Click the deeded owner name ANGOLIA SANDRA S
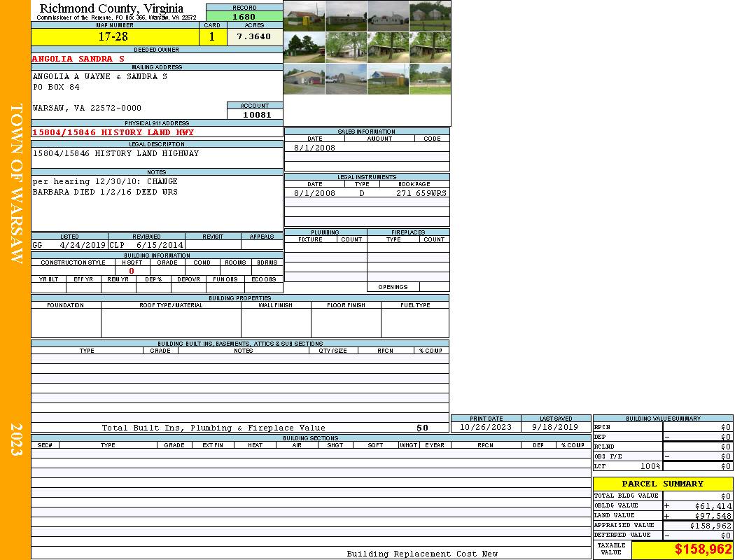Viewport: 735px width, 560px height. [78, 59]
